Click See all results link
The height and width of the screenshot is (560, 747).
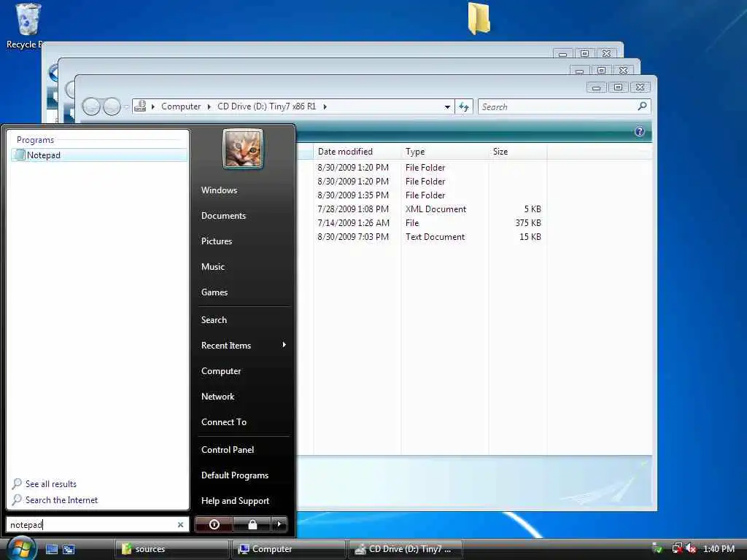point(51,484)
